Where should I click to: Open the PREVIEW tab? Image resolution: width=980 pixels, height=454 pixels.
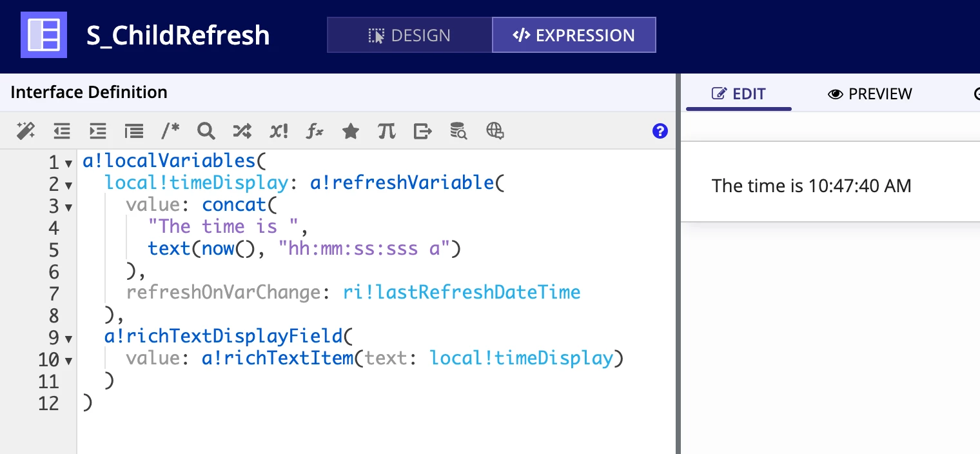[x=870, y=94]
